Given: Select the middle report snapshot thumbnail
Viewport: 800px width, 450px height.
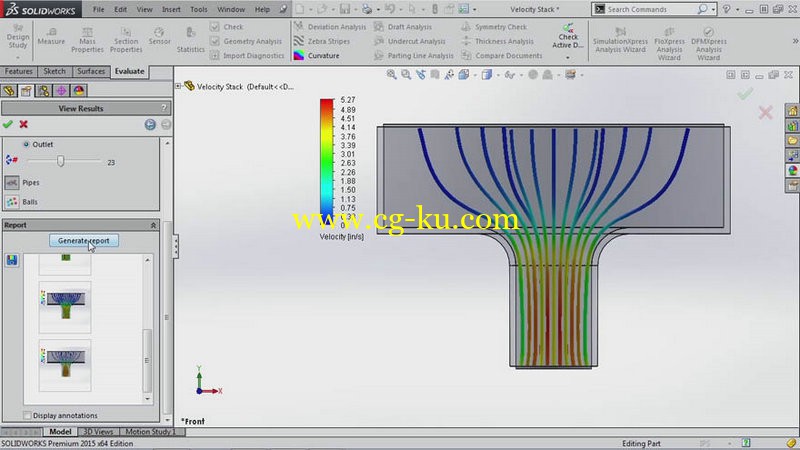Looking at the screenshot, I should point(65,307).
